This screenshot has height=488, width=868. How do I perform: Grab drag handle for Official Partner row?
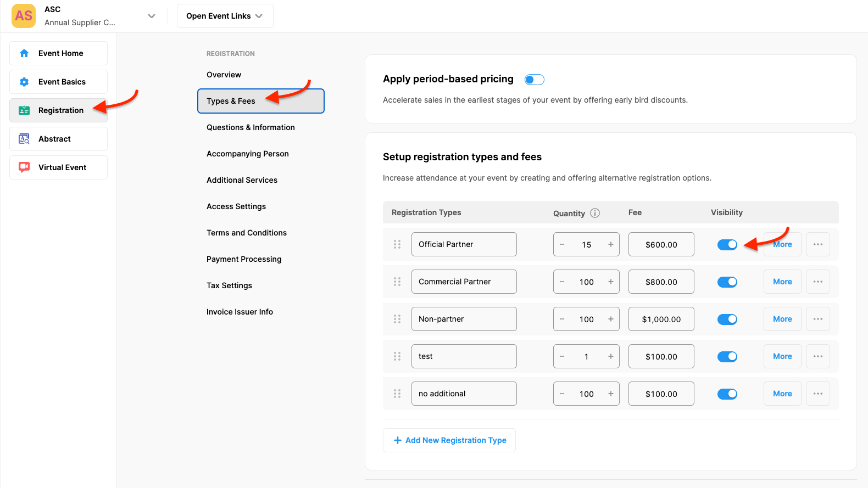[x=397, y=244]
